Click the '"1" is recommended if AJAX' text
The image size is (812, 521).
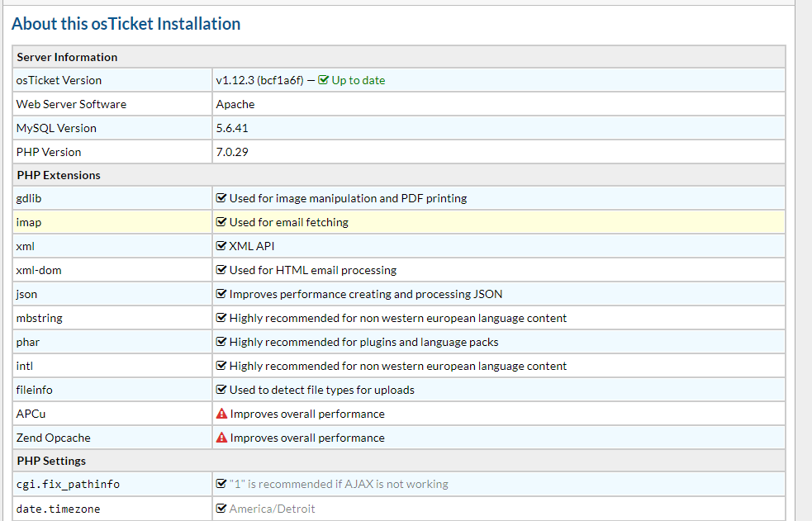pos(339,485)
